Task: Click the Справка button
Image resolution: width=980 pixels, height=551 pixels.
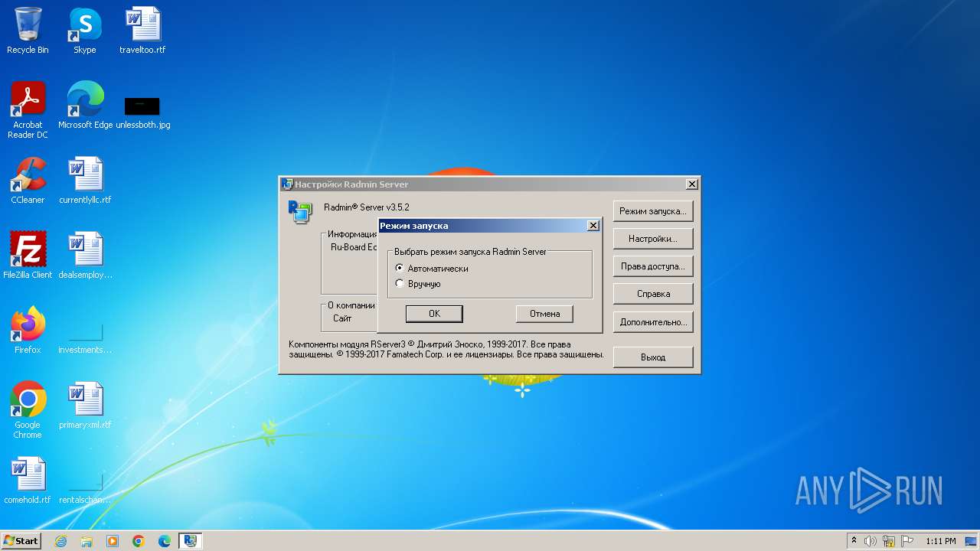Action: 653,294
